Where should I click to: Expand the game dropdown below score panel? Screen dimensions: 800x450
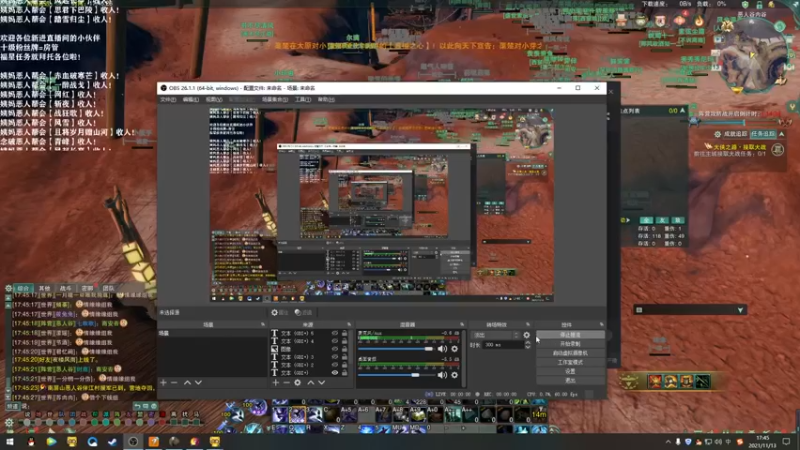coord(740,310)
